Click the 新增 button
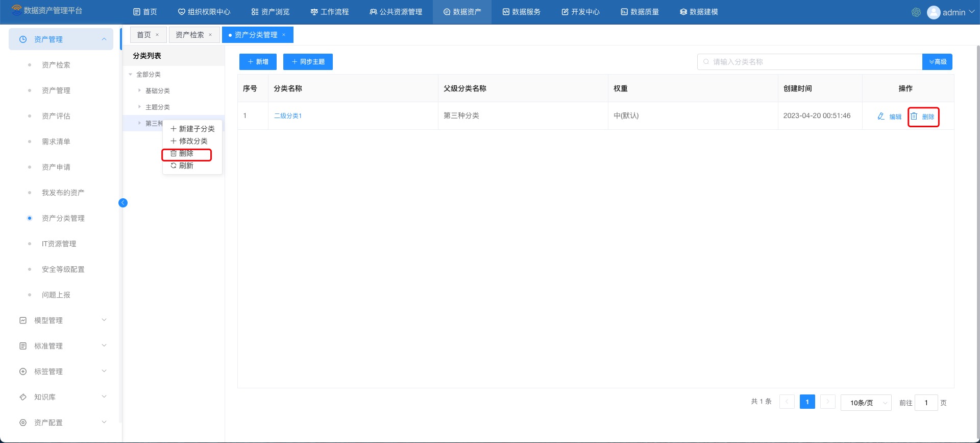The width and height of the screenshot is (980, 443). pyautogui.click(x=258, y=62)
